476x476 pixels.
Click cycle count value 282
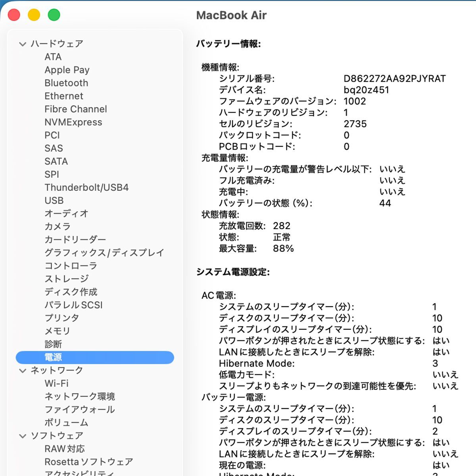tap(282, 226)
